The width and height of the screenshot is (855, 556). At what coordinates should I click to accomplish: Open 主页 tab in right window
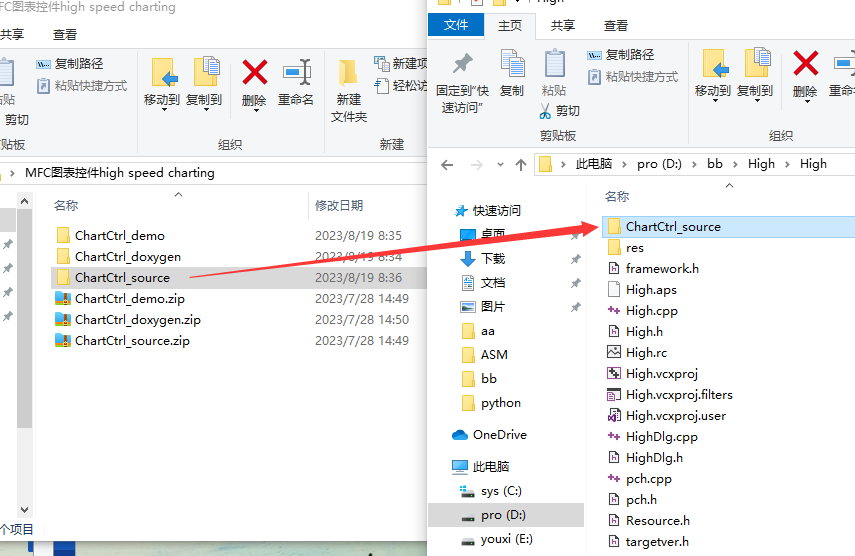coord(510,26)
